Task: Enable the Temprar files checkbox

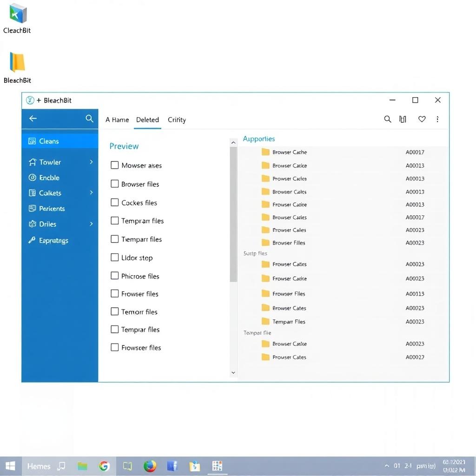Action: pos(114,329)
